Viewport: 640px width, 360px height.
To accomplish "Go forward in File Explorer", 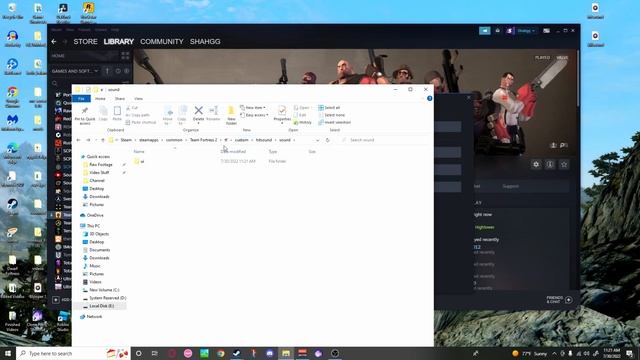I will (x=88, y=140).
